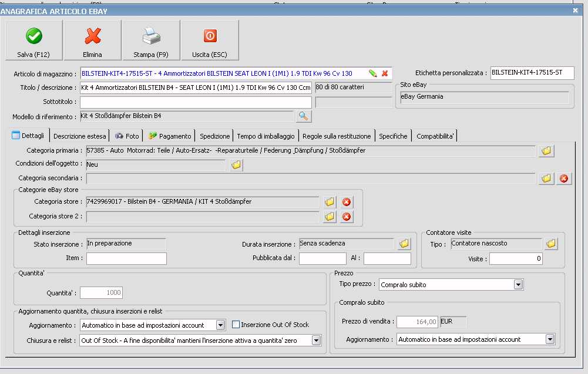Click the Titolo / descrizione field
Image resolution: width=588 pixels, height=374 pixels.
[196, 87]
